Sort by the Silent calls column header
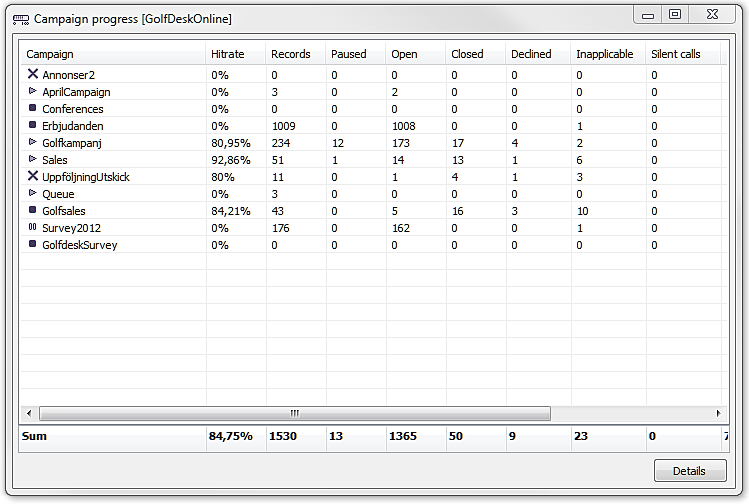 pyautogui.click(x=683, y=54)
